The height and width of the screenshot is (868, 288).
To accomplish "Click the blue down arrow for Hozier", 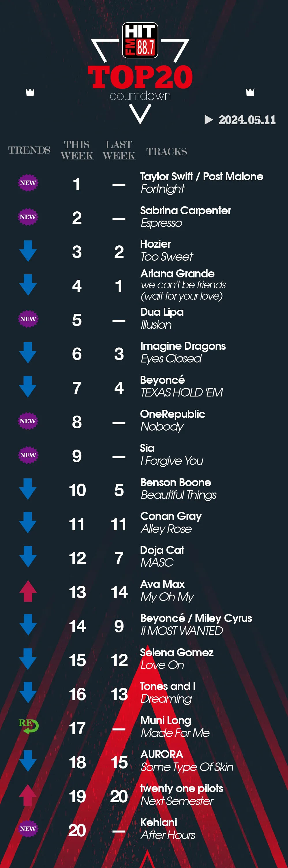I will click(28, 251).
